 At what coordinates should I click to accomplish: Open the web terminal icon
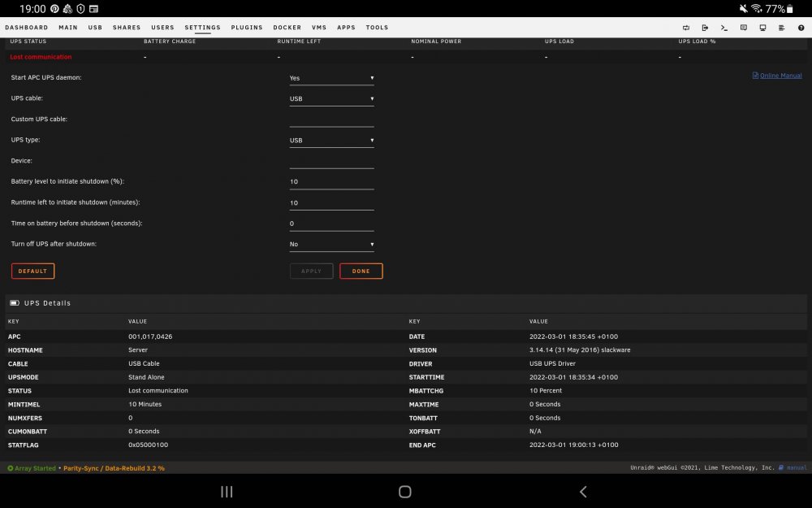coord(724,28)
